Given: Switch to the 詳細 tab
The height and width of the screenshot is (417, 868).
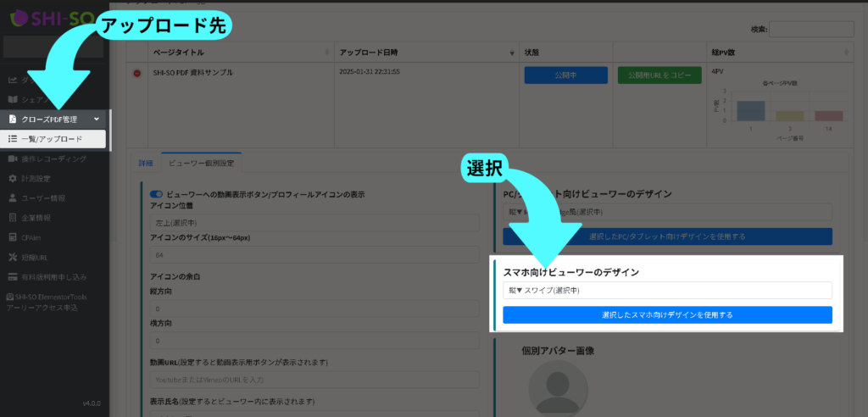Looking at the screenshot, I should click(144, 164).
